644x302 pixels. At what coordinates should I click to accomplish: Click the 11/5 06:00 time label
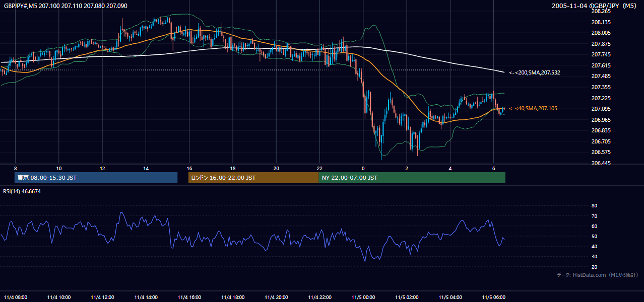493,297
